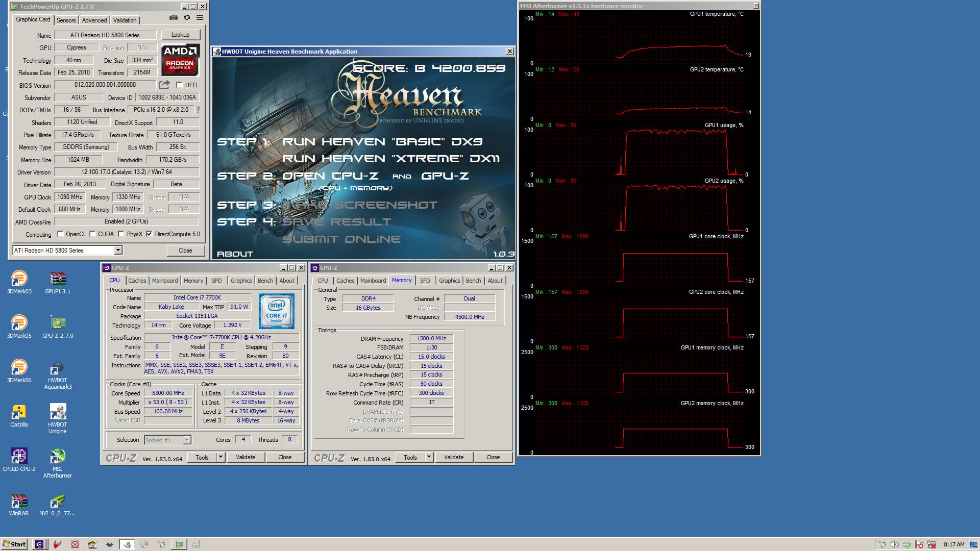980x551 pixels.
Task: Open the Caches tab in left CPU-Z window
Action: tap(137, 281)
